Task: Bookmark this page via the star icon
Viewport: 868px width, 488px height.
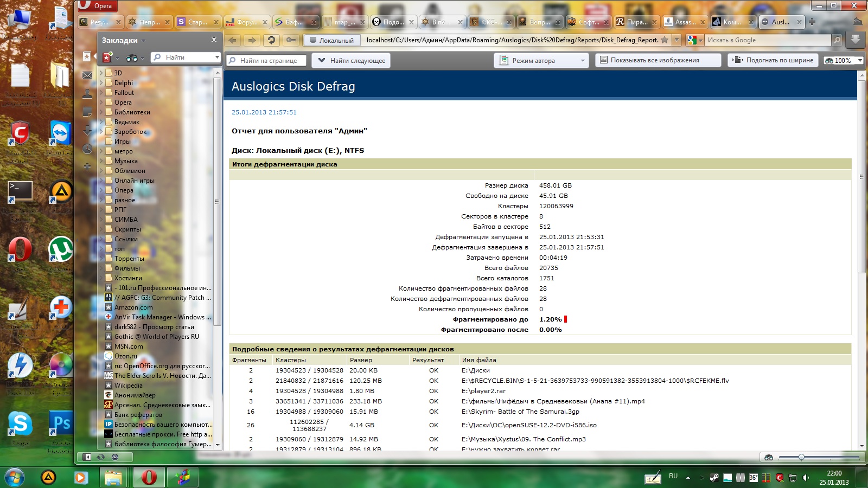Action: coord(665,40)
